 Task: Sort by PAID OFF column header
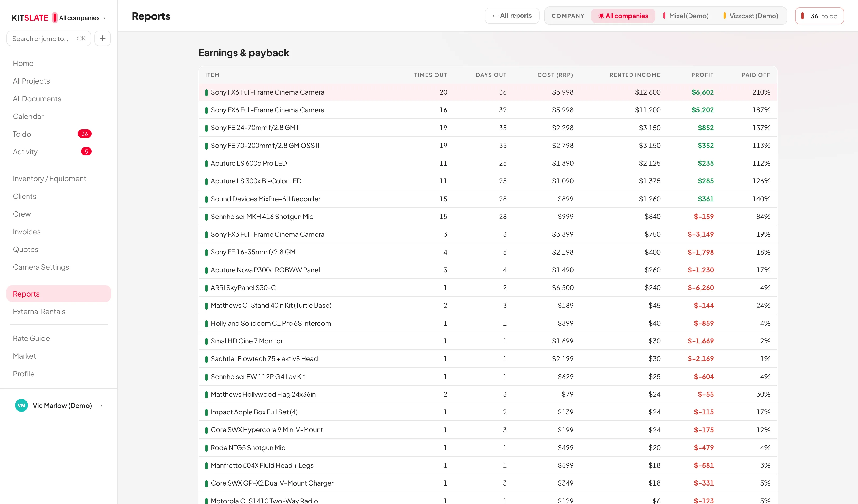pos(756,75)
